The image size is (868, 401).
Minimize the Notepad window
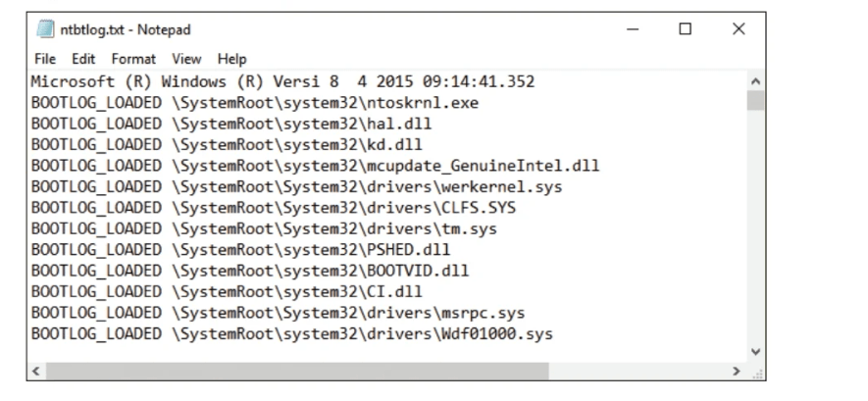pyautogui.click(x=633, y=29)
